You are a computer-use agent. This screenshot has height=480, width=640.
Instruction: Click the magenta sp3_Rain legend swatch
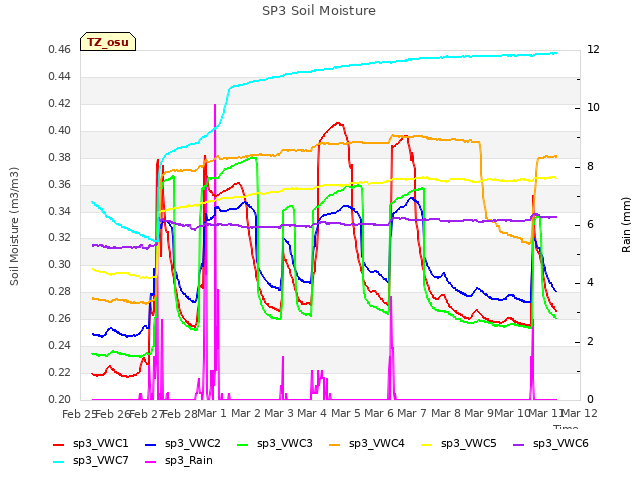(x=151, y=462)
